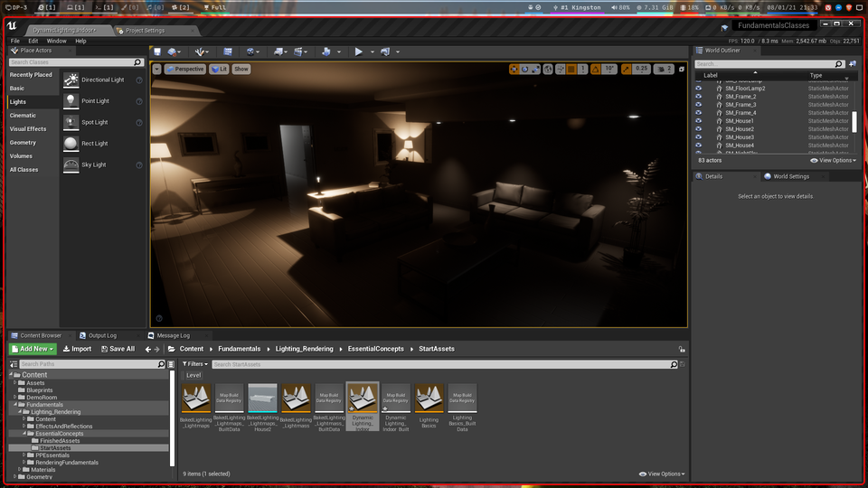Click the Directional Light actor icon
This screenshot has width=868, height=488.
71,80
